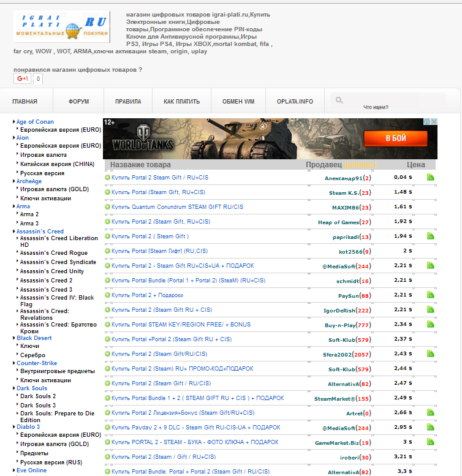Click green discount icon in IgorDeRish row
The image size is (462, 476).
430,309
